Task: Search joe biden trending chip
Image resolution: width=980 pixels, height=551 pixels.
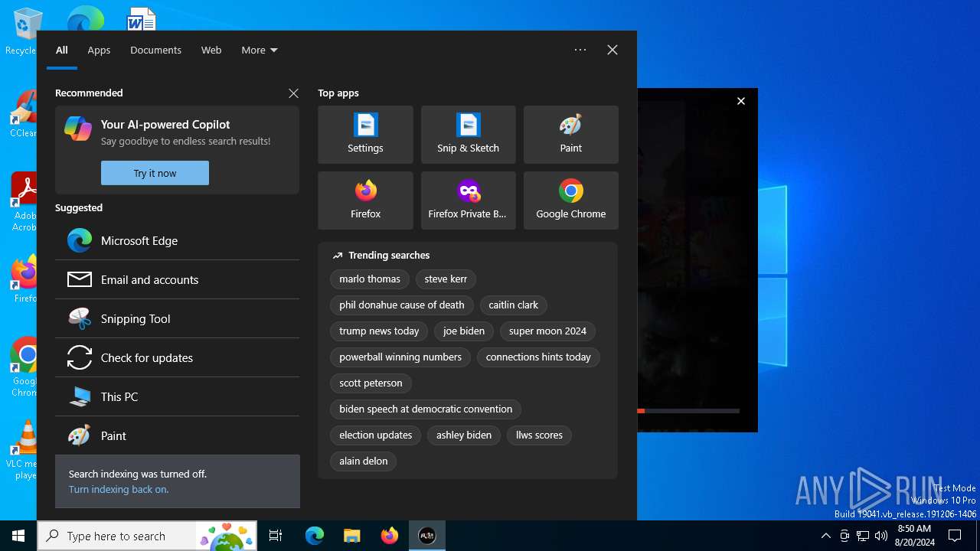Action: pyautogui.click(x=464, y=331)
